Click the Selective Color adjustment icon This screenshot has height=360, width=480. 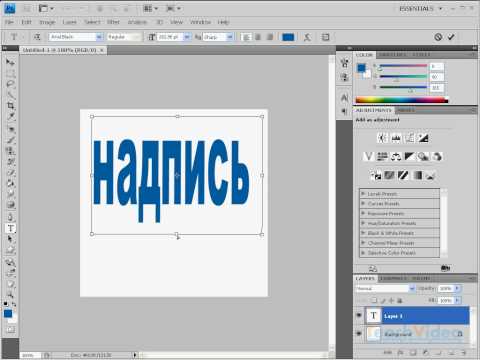pyautogui.click(x=430, y=175)
